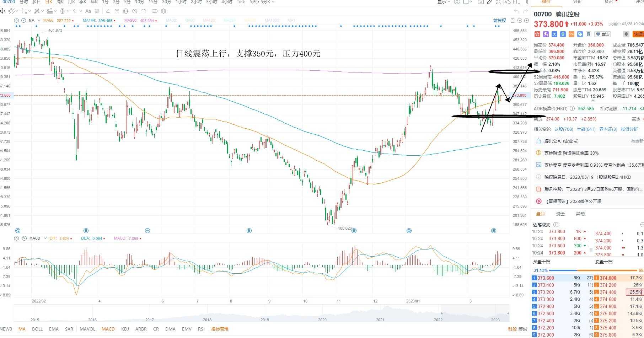Click the comment bubble annotation tool

click(97, 11)
